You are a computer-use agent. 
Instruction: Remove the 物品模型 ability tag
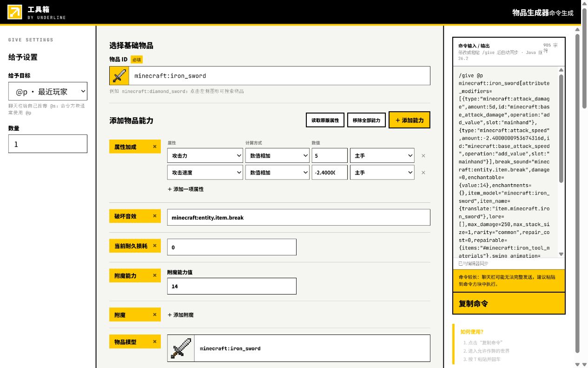coord(155,341)
